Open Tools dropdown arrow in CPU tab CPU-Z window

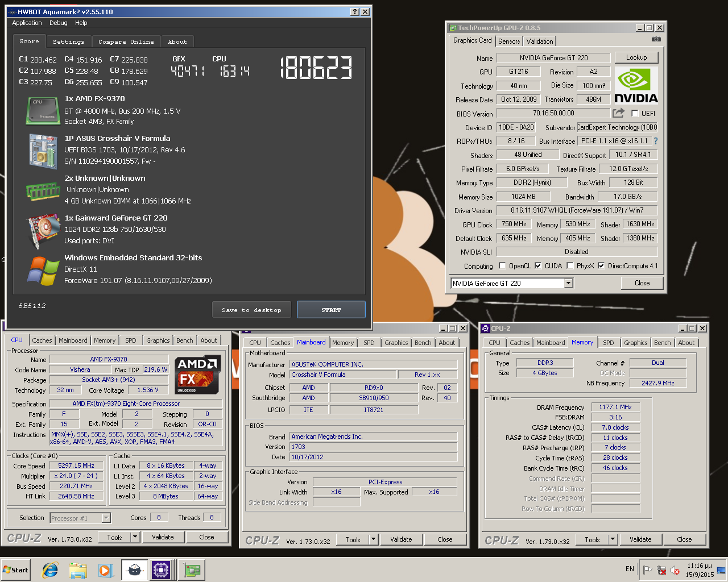(135, 537)
